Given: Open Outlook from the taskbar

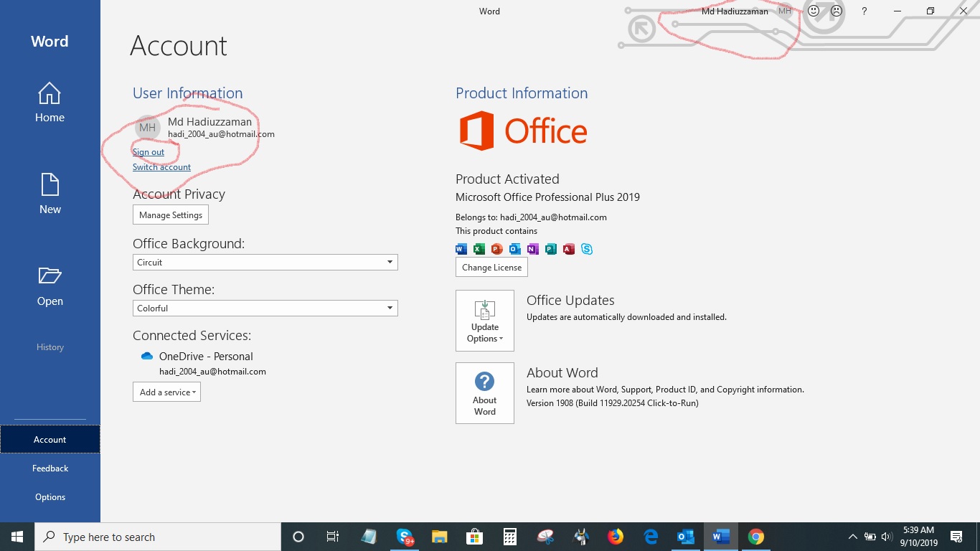Looking at the screenshot, I should tap(685, 537).
